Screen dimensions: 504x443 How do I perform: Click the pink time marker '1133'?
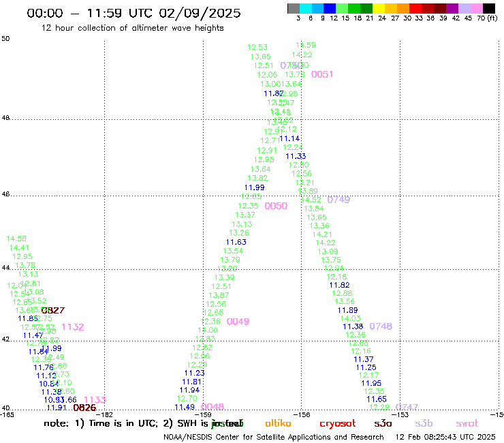pos(95,400)
